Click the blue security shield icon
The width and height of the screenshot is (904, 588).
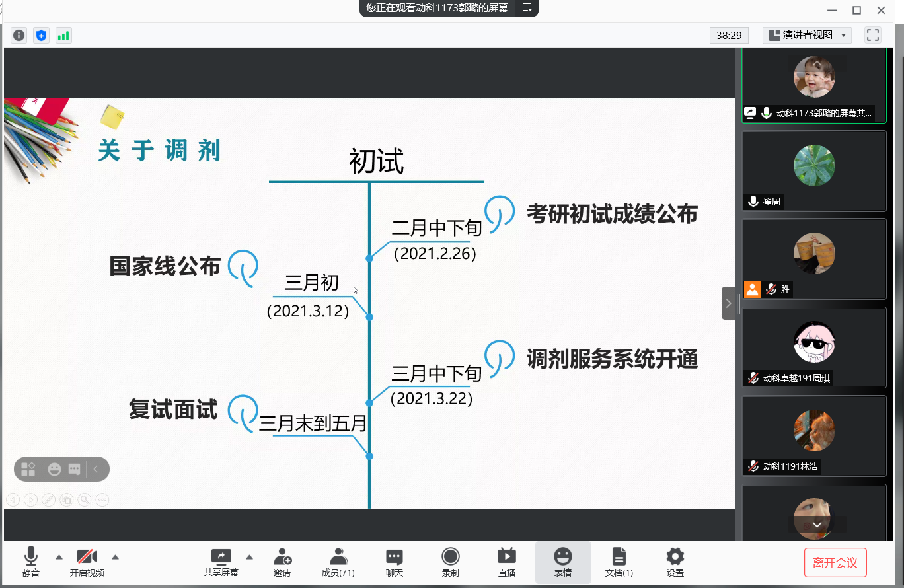pyautogui.click(x=41, y=35)
